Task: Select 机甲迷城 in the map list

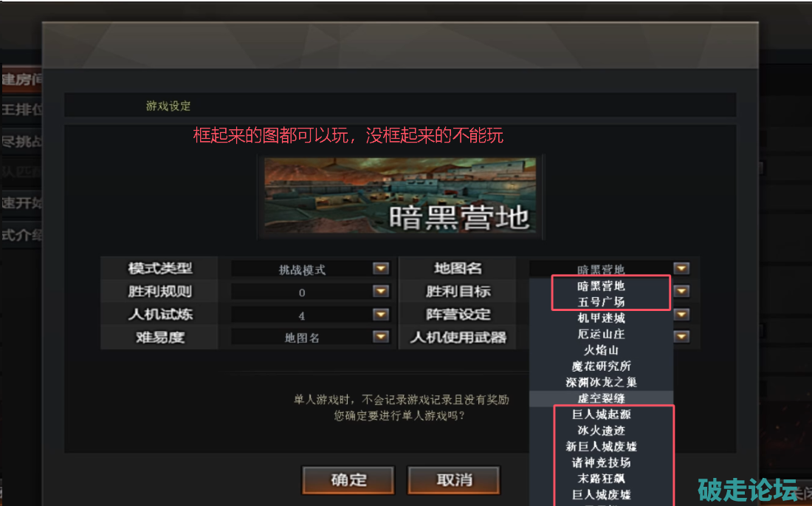Action: pos(601,318)
